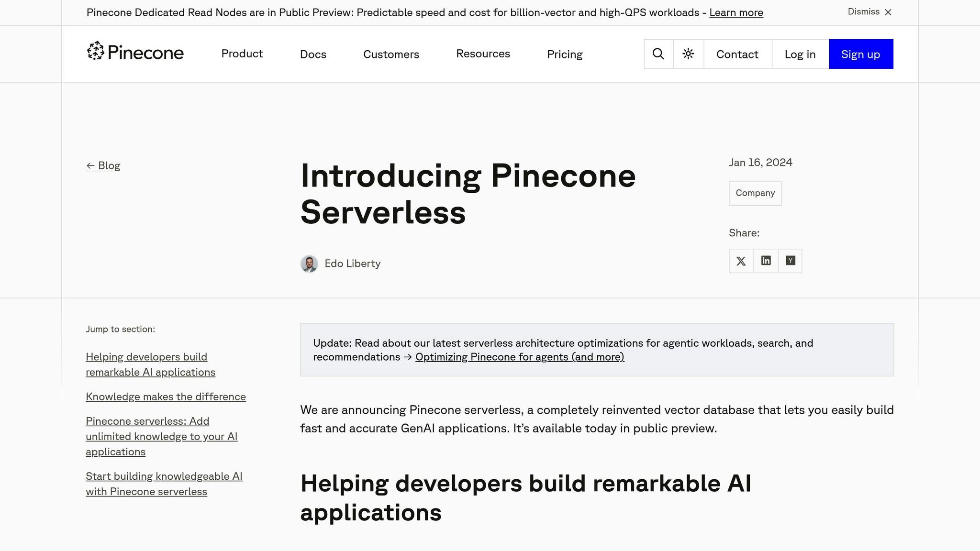Open the Optimizing Pinecone for agents link
This screenshot has width=980, height=551.
520,357
